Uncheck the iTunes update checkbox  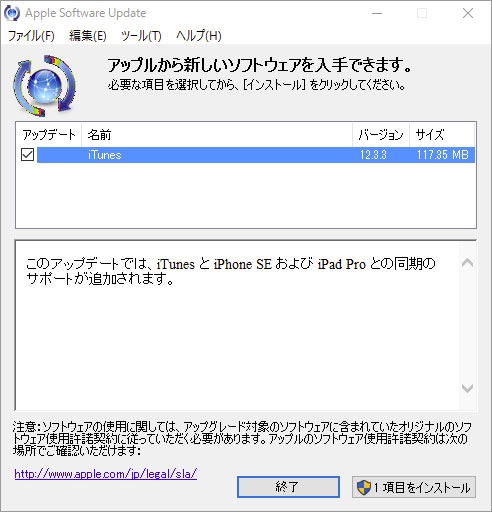coord(27,155)
